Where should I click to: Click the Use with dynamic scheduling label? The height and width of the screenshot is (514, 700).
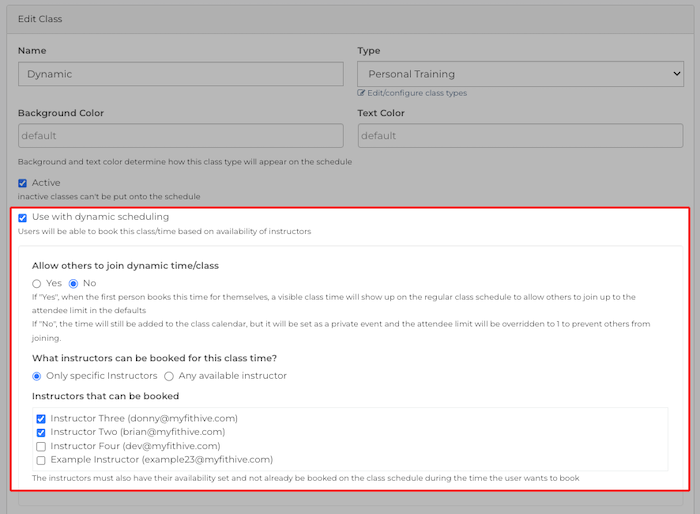coord(100,217)
